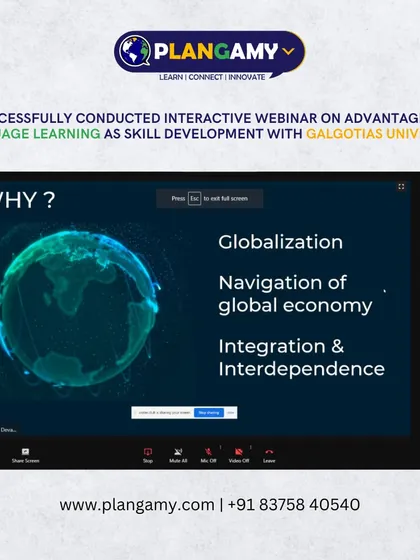
Task: Click the 'Globalization' text on the slide
Action: pos(281,242)
